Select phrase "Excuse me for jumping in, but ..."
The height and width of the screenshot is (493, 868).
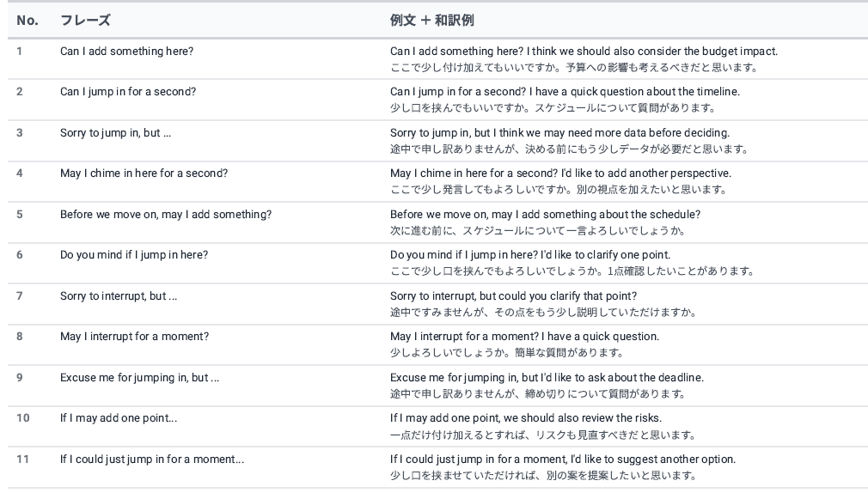click(139, 378)
